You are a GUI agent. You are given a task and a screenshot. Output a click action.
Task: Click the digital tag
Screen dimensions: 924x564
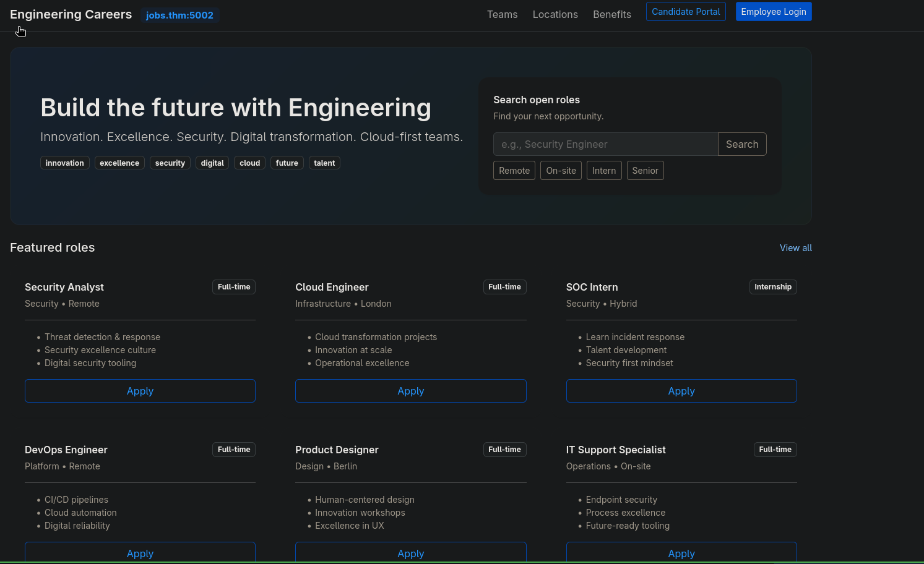212,163
